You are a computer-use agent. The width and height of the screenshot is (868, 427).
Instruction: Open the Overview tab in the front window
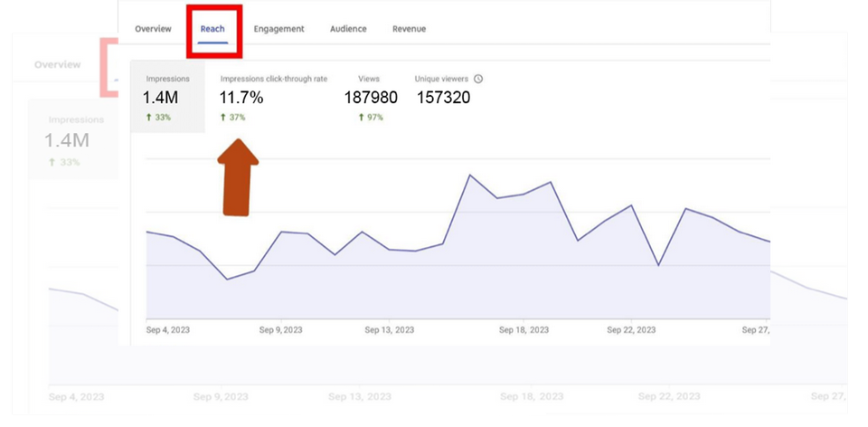tap(153, 29)
